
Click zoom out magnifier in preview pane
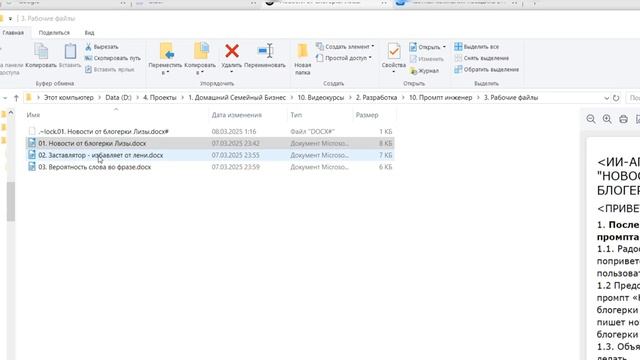tap(591, 119)
